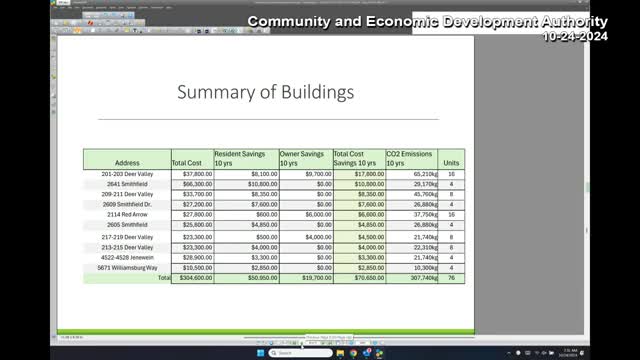Screen dimensions: 640x360
Task: Open File Explorer from the taskbar
Action: coord(340,353)
